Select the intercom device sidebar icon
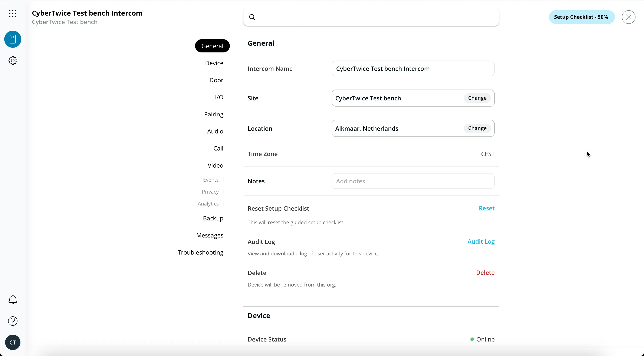The image size is (644, 356). [13, 39]
